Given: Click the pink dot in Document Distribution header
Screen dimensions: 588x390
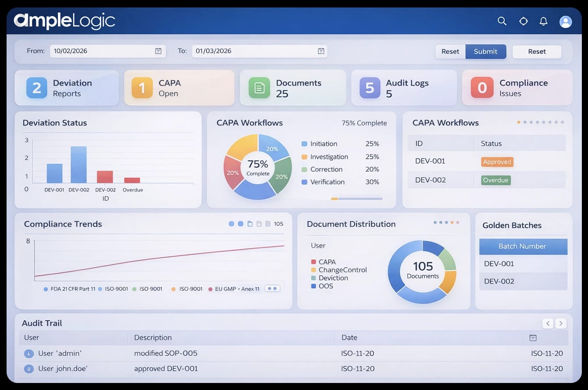Looking at the screenshot, I should pos(458,222).
